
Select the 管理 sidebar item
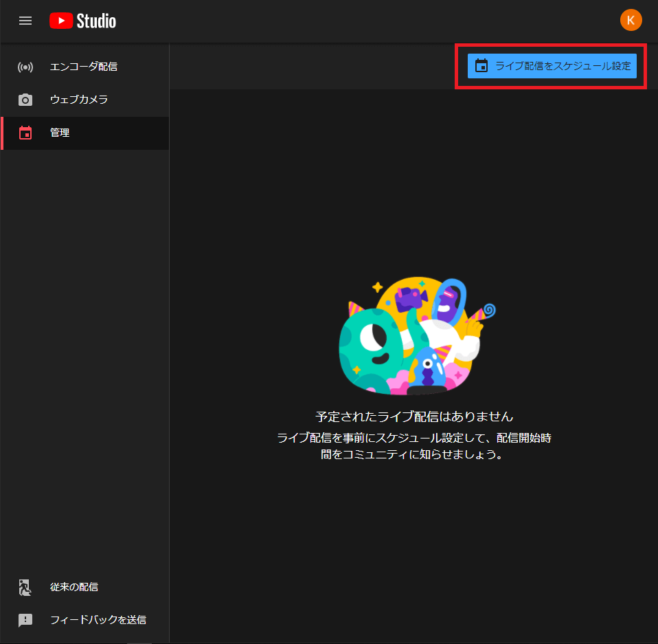[84, 133]
